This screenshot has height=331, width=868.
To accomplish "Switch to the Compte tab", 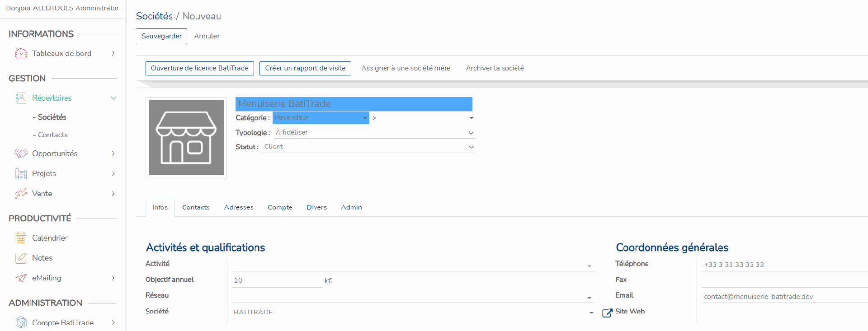I will [280, 207].
